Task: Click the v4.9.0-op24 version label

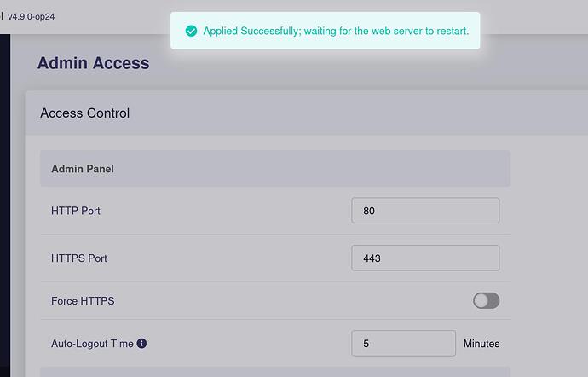Action: coord(32,17)
